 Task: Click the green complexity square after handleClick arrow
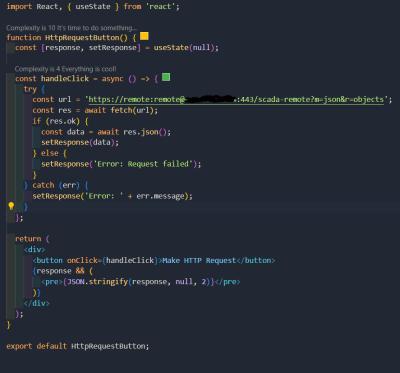coord(166,77)
